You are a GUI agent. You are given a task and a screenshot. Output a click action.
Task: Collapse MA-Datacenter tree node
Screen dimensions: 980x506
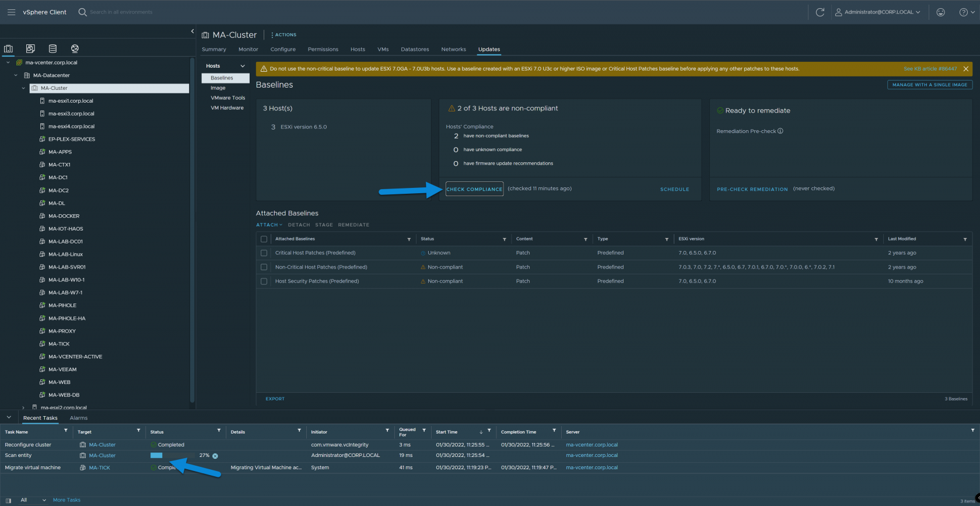tap(16, 75)
